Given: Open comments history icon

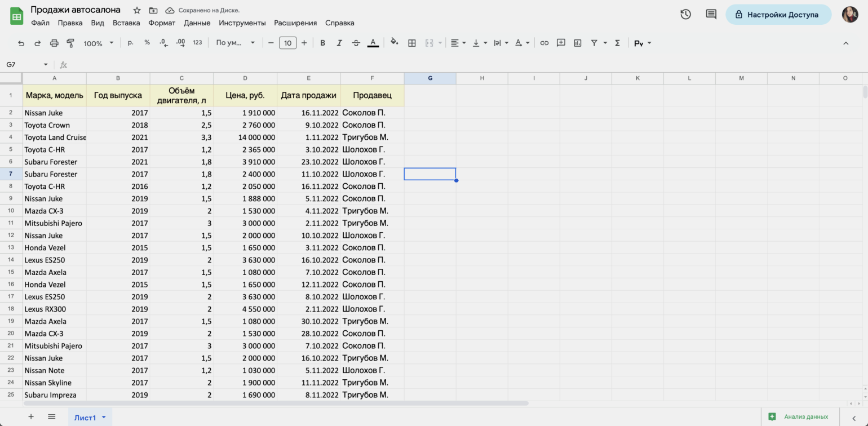Looking at the screenshot, I should click(711, 15).
